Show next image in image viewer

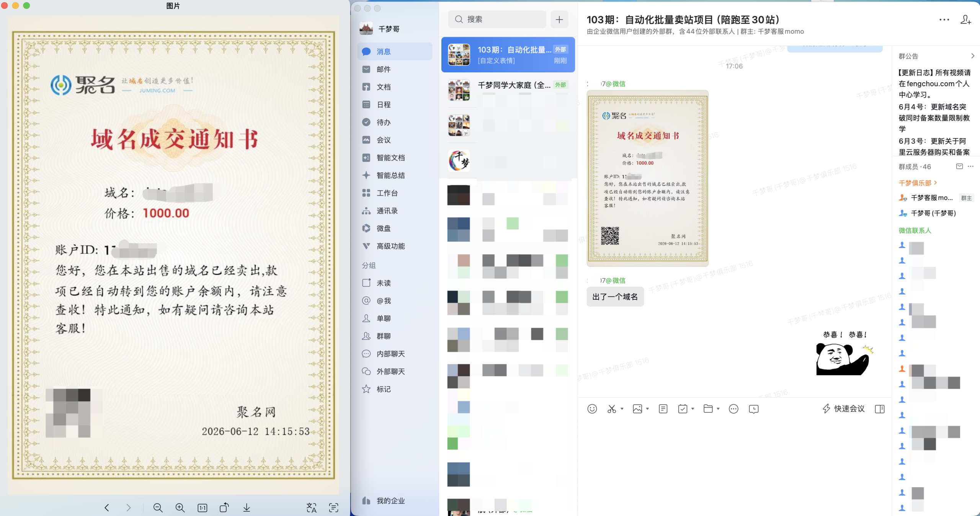click(129, 508)
